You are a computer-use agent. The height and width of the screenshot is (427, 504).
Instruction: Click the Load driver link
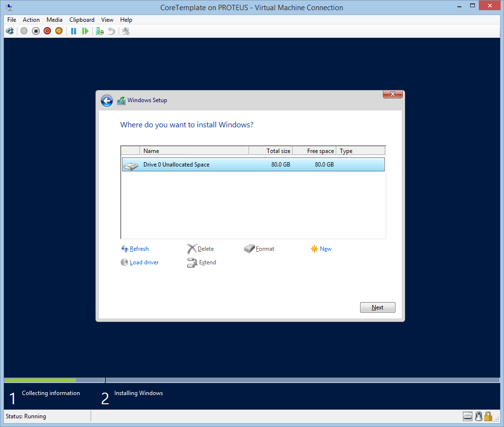(144, 262)
